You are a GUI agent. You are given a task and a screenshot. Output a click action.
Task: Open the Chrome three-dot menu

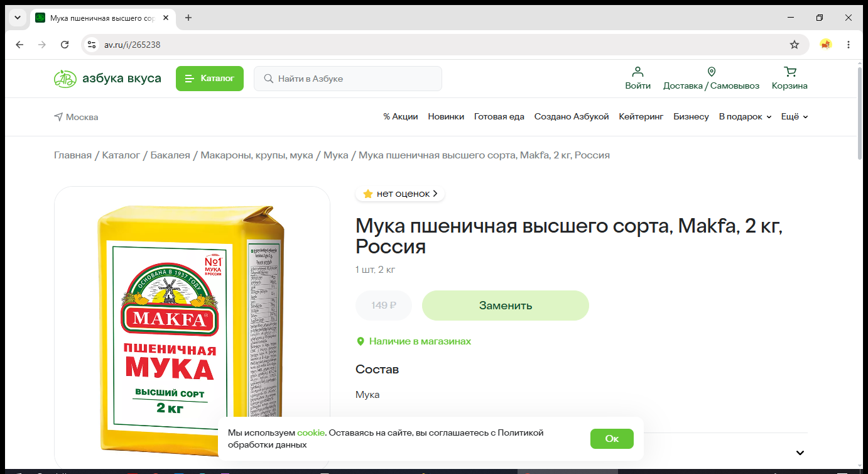point(849,45)
